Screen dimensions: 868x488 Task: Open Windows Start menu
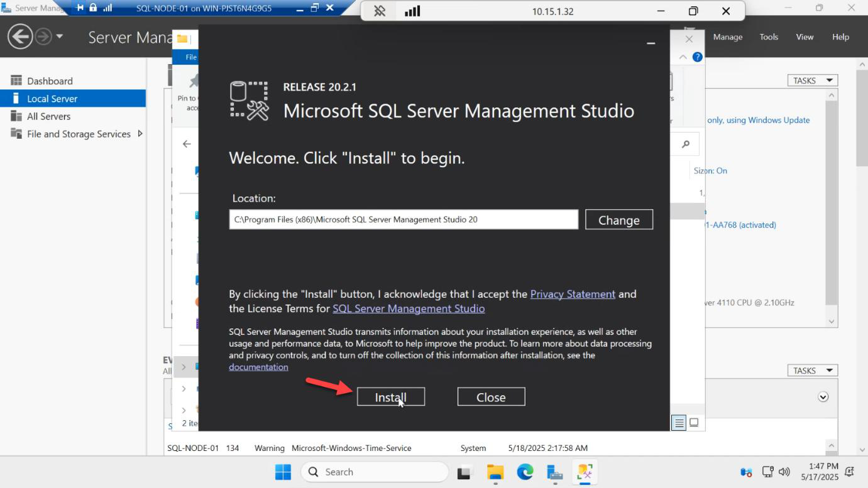click(283, 472)
